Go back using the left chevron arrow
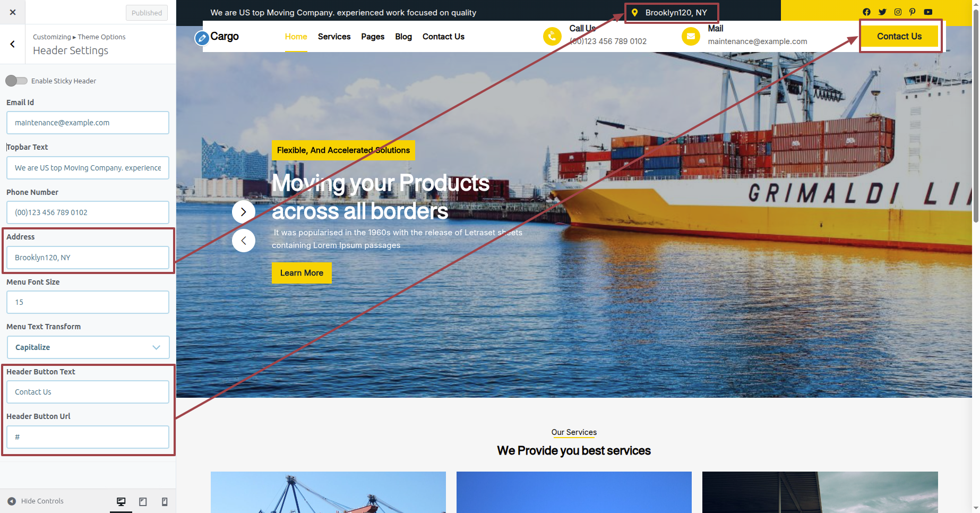The width and height of the screenshot is (980, 513). (13, 44)
